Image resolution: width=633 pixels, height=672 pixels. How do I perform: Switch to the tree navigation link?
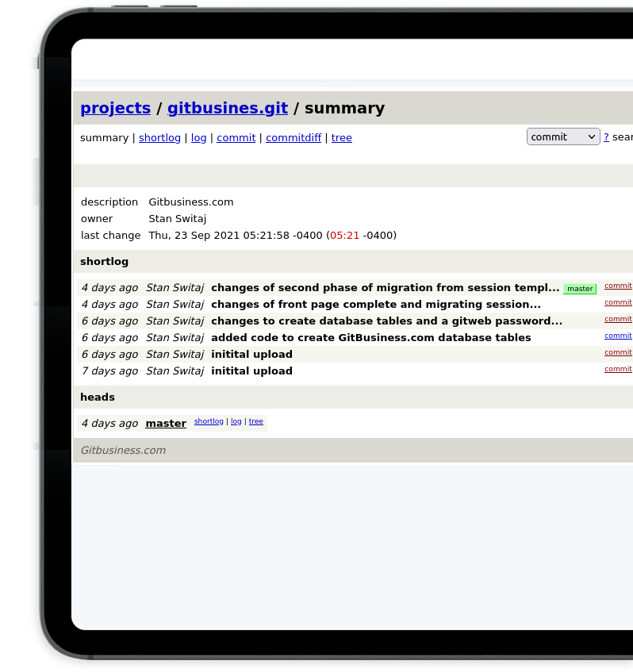341,137
